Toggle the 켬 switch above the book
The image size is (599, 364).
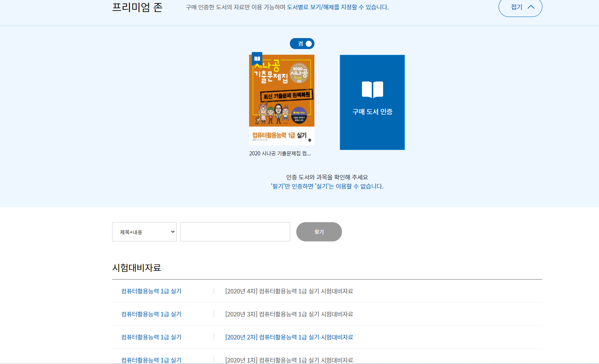pos(302,44)
